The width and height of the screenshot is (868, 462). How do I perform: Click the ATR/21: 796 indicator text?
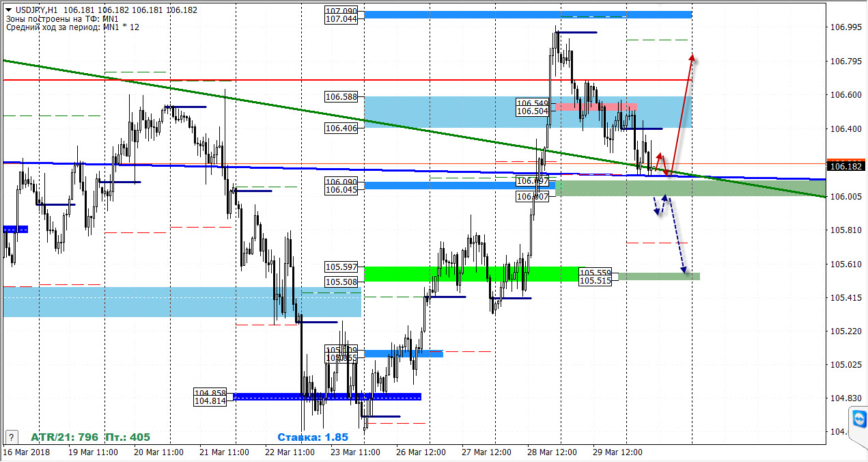[x=65, y=437]
